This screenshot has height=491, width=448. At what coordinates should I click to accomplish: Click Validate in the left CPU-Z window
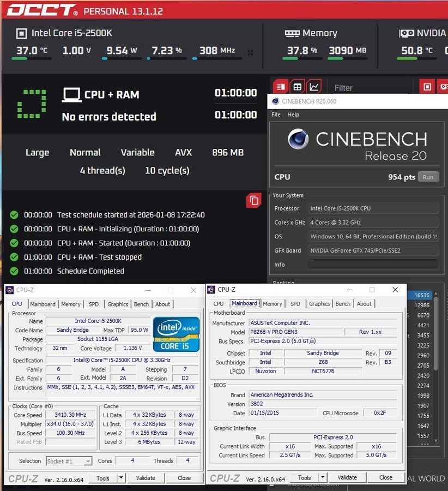pos(146,478)
